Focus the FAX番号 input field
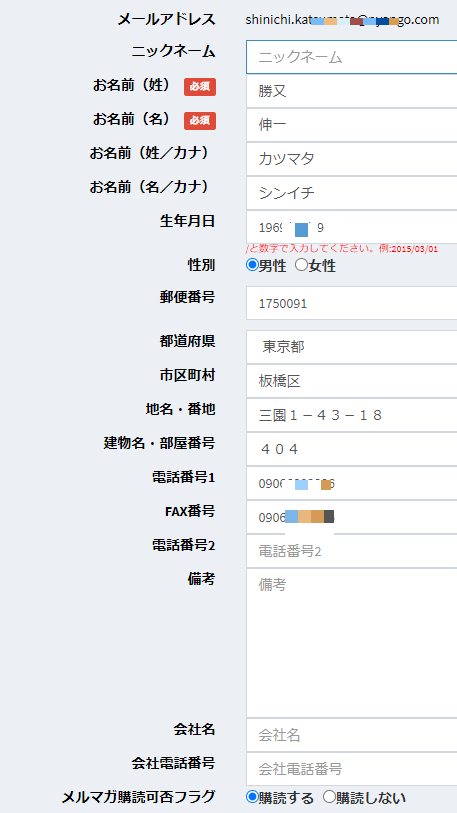The height and width of the screenshot is (813, 457). click(x=352, y=517)
